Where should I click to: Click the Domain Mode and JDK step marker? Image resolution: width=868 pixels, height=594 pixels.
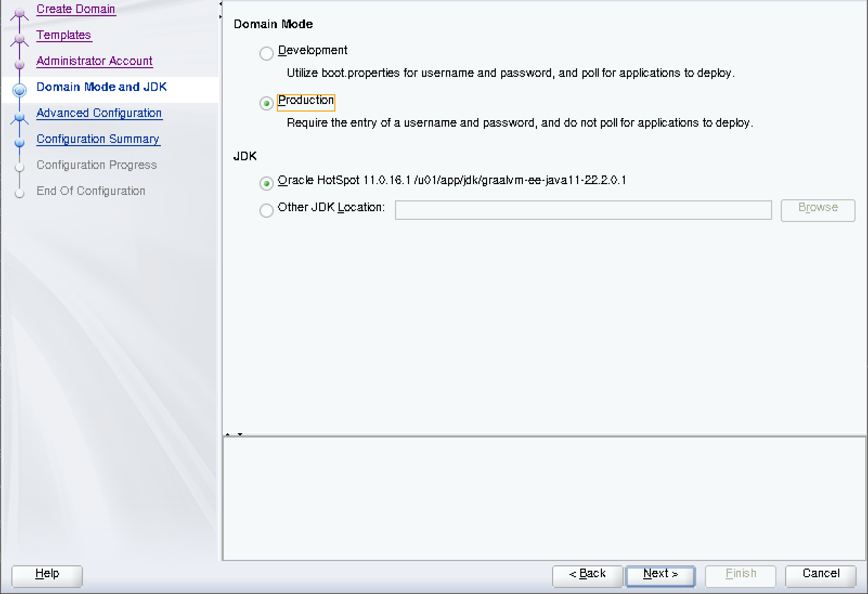20,91
